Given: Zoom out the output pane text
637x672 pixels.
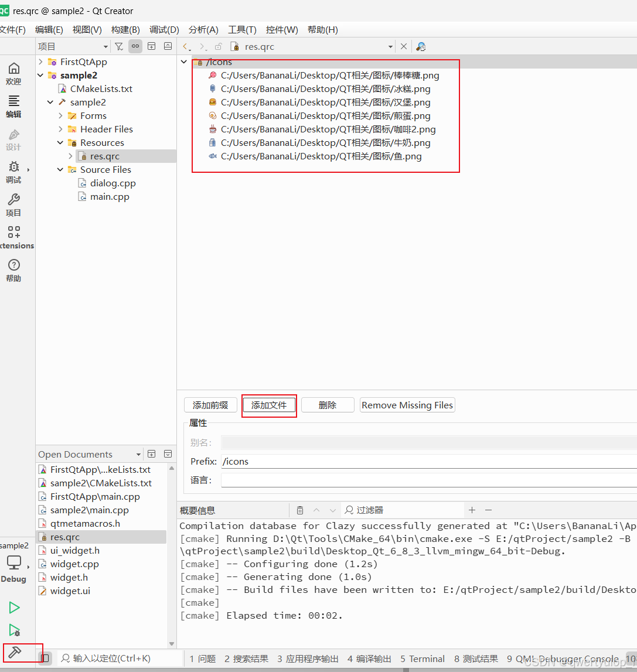Looking at the screenshot, I should coord(488,510).
